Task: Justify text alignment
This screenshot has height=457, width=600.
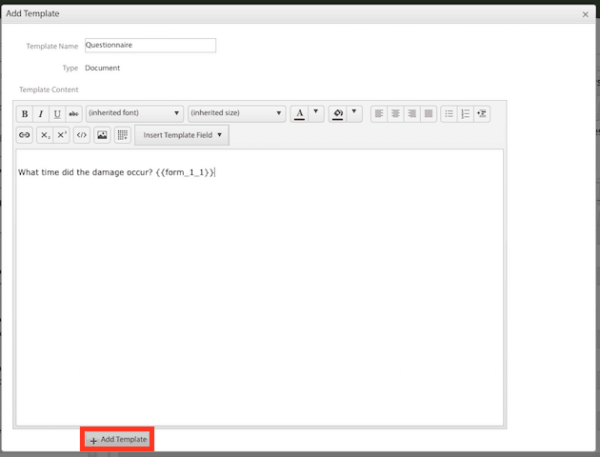Action: click(428, 114)
